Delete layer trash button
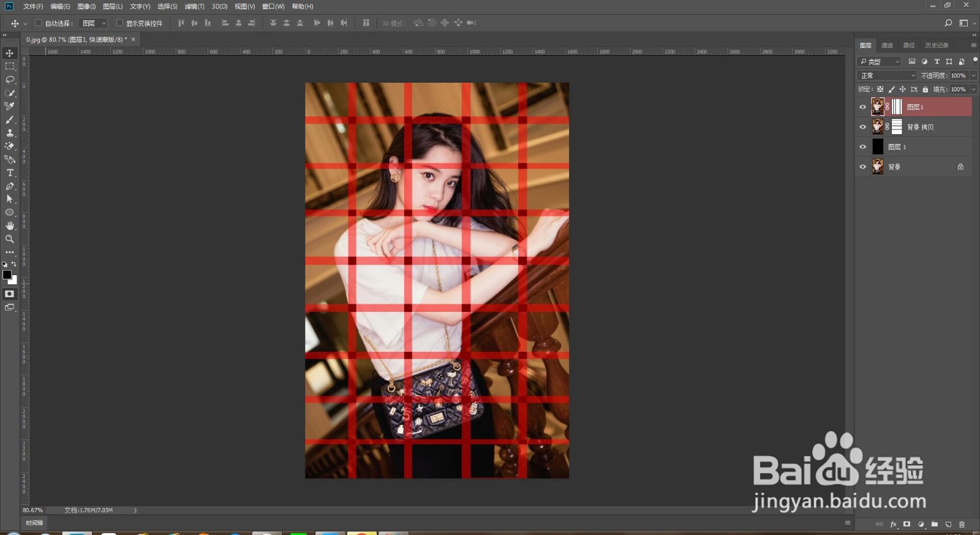This screenshot has height=535, width=980. click(x=962, y=524)
